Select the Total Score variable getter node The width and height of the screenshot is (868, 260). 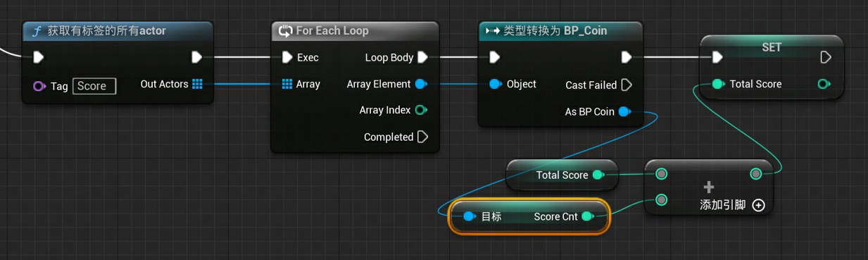562,175
